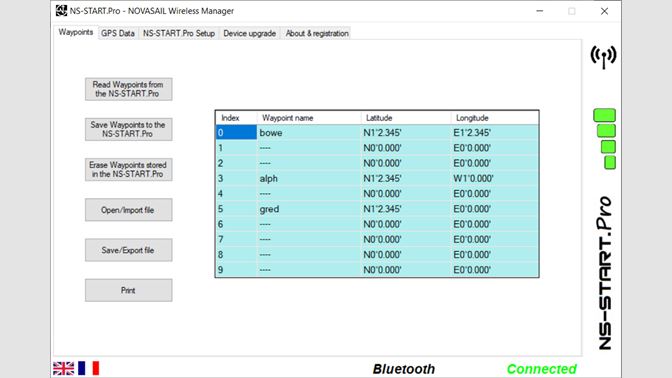
Task: Select waypoint name cell 'alph'
Action: click(x=309, y=179)
